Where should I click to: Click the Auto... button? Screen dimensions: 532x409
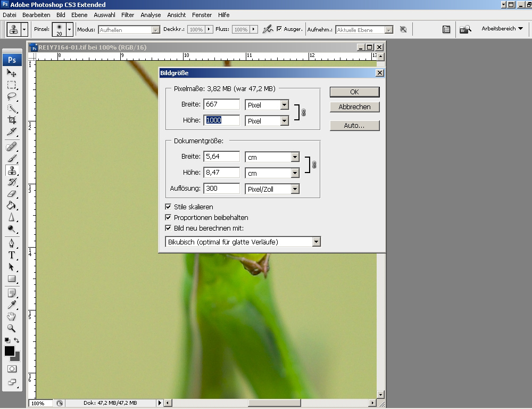pos(354,125)
